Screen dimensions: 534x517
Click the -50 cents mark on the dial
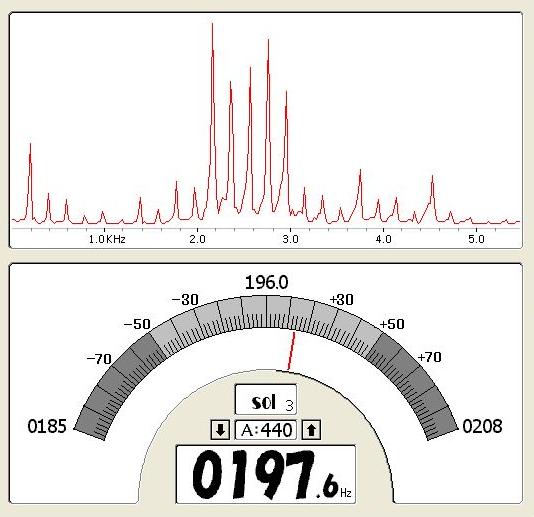coord(137,324)
